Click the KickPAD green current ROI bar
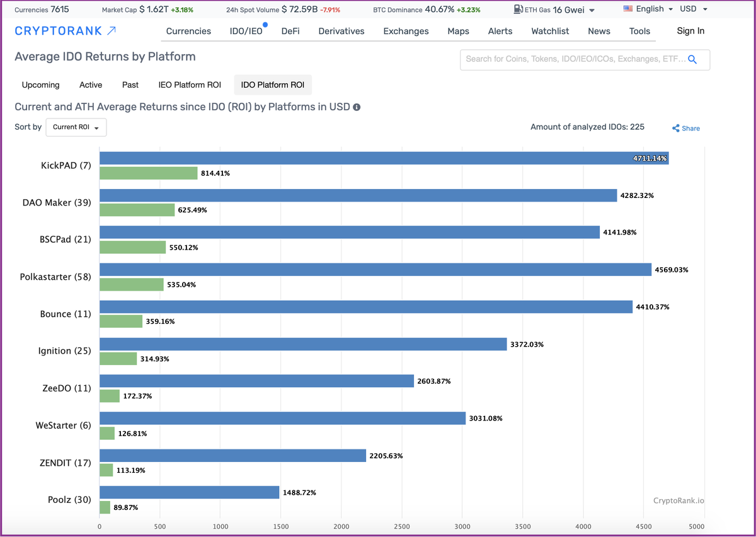 149,173
